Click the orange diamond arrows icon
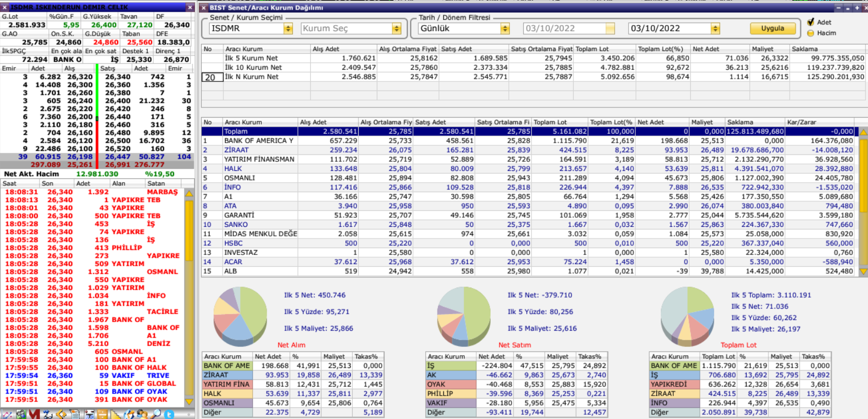Viewport: 868px width, 419px height. (x=61, y=414)
